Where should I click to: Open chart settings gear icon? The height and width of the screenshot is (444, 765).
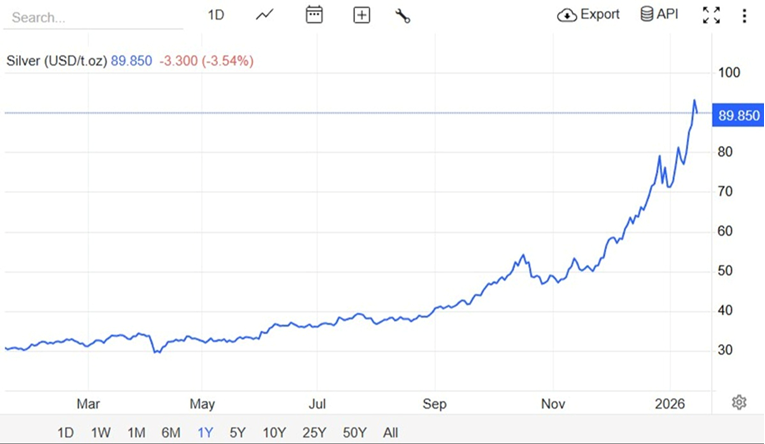(x=739, y=402)
